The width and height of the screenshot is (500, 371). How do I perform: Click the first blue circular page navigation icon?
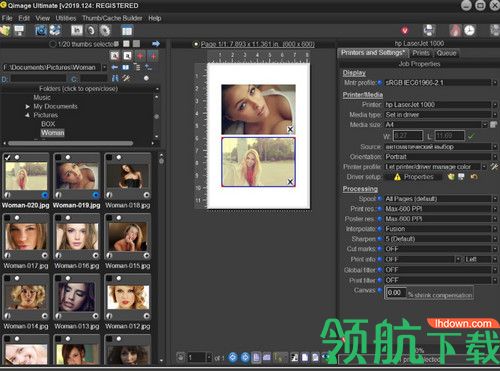233,357
